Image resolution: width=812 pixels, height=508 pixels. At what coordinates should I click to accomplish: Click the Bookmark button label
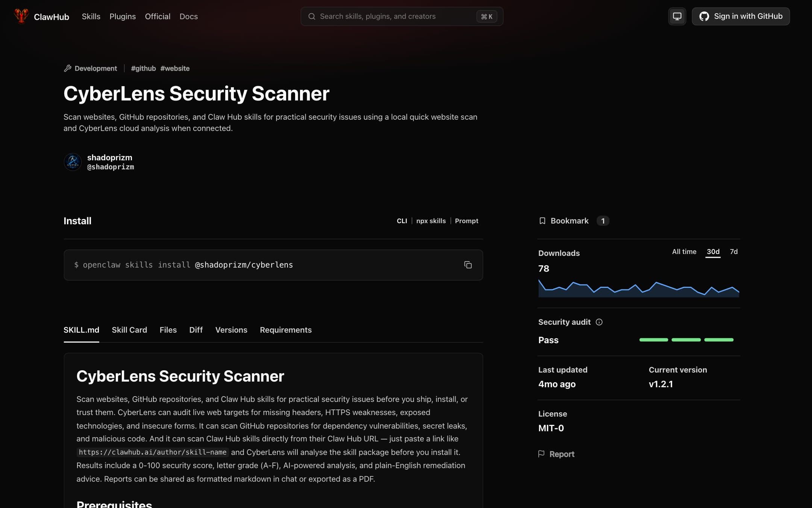click(x=570, y=221)
